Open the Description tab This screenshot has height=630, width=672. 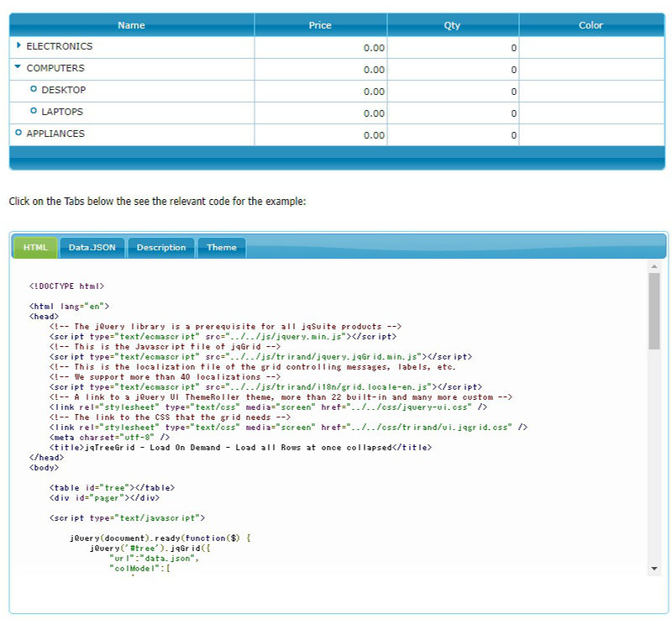[161, 248]
